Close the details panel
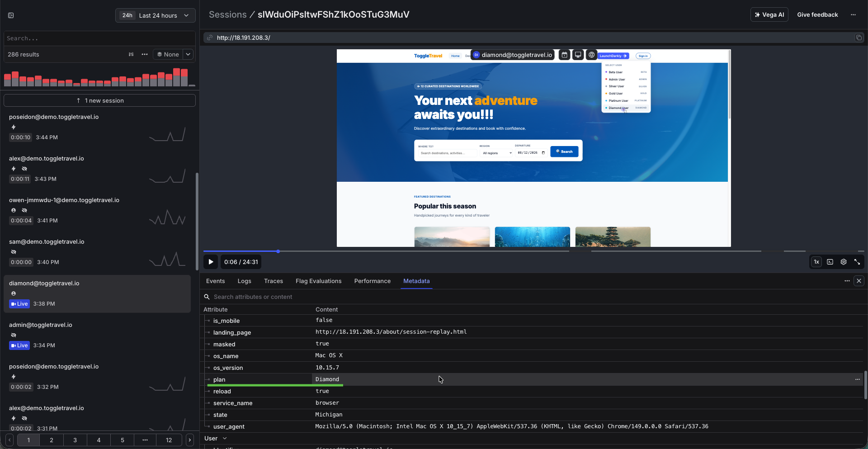The height and width of the screenshot is (449, 868). tap(859, 281)
